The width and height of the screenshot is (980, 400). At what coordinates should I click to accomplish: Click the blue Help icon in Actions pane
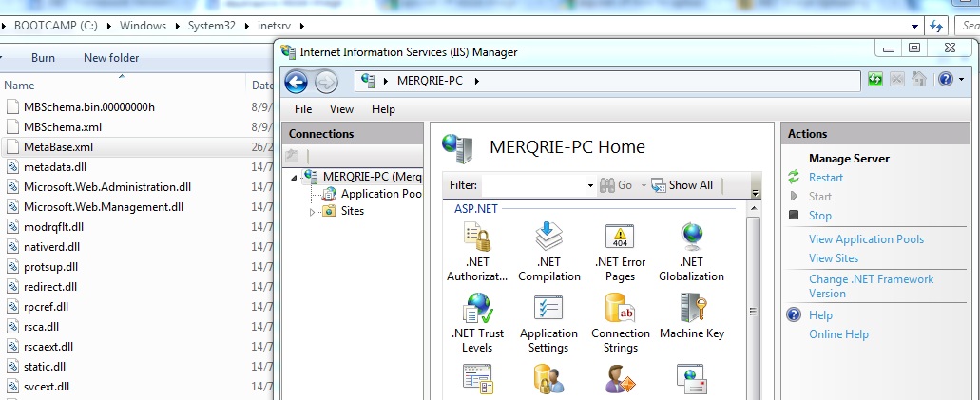pos(794,314)
